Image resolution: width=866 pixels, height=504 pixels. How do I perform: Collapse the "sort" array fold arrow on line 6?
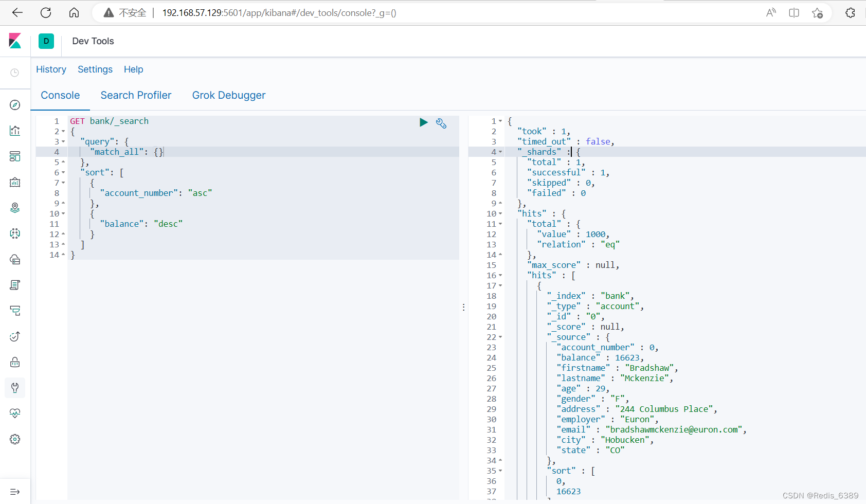(63, 173)
